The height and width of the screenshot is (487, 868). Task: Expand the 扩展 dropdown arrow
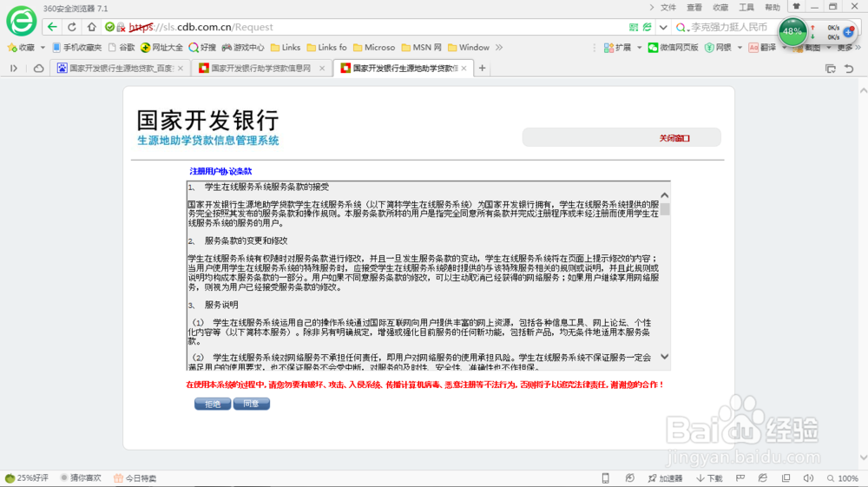[x=640, y=48]
